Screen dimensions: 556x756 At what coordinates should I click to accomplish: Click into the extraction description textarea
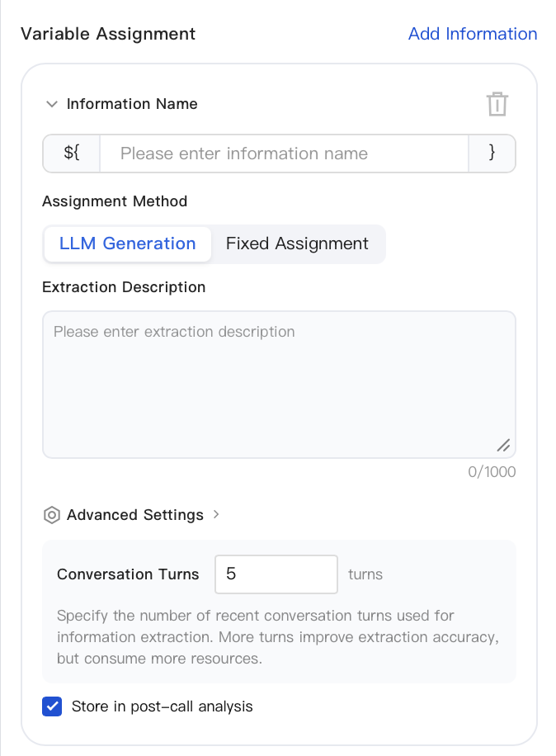click(x=279, y=385)
